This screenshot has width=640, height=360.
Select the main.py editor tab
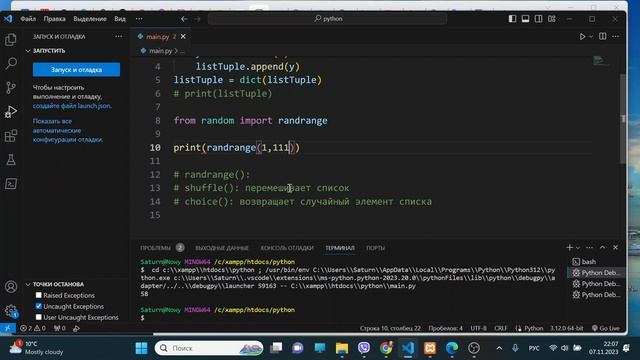point(161,37)
